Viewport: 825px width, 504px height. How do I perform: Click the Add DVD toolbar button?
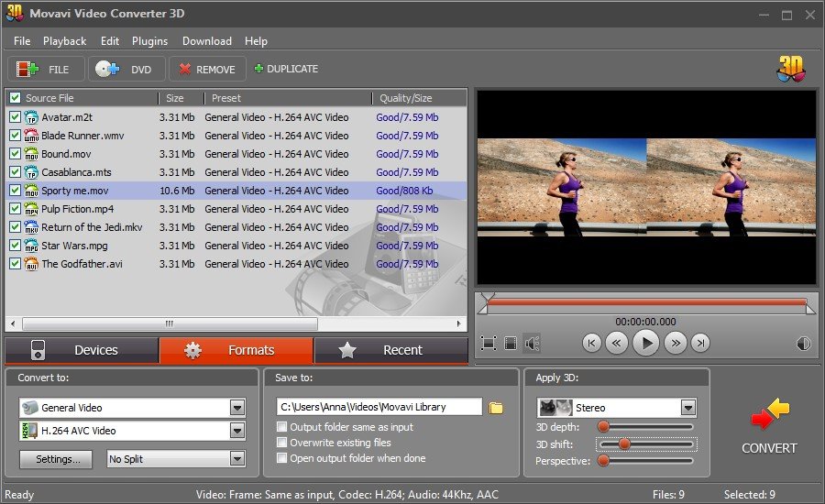point(126,69)
